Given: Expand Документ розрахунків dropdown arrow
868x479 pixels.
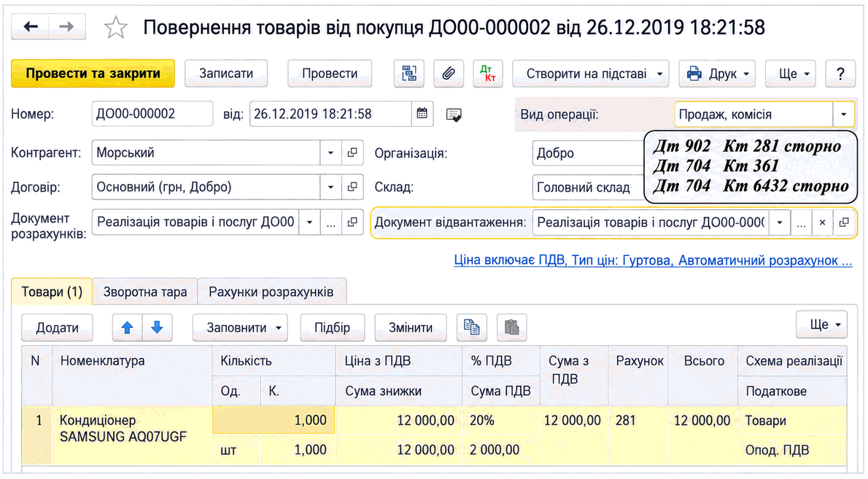Looking at the screenshot, I should pyautogui.click(x=309, y=222).
